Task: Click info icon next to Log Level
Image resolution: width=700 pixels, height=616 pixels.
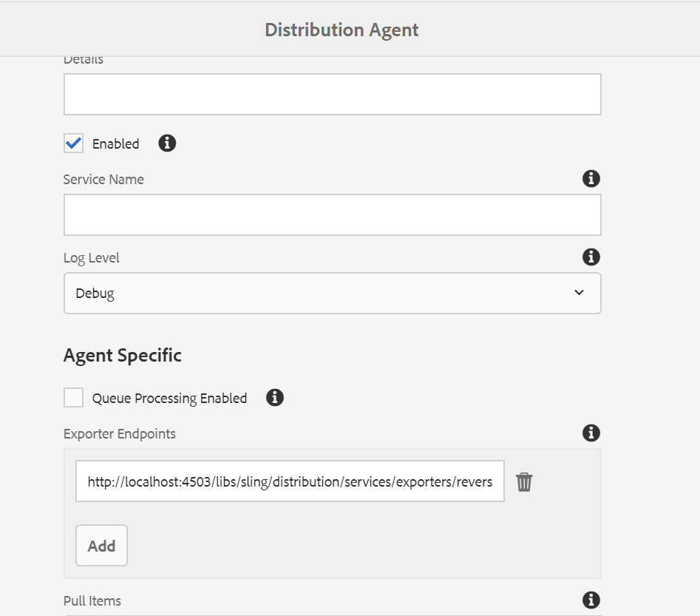Action: pyautogui.click(x=590, y=257)
